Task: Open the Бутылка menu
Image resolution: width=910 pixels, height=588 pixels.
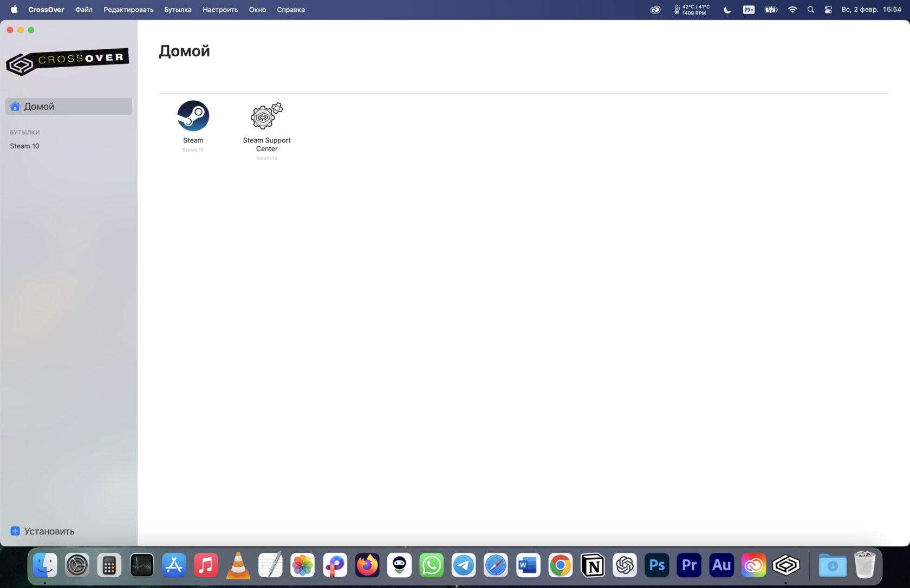Action: click(178, 10)
